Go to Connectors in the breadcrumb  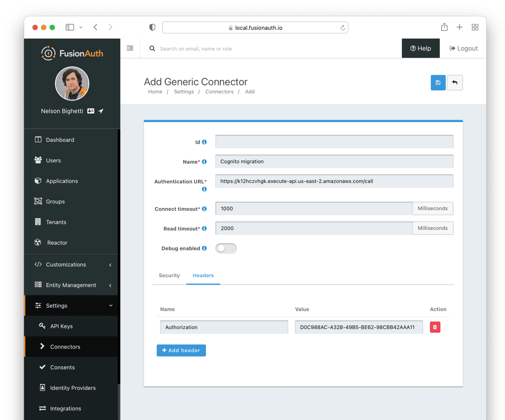[x=219, y=92]
